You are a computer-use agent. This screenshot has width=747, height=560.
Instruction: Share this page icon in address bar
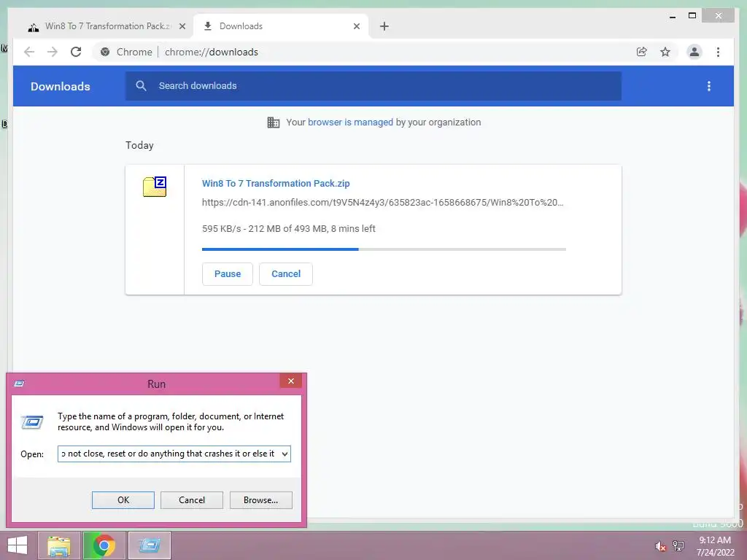pyautogui.click(x=642, y=52)
